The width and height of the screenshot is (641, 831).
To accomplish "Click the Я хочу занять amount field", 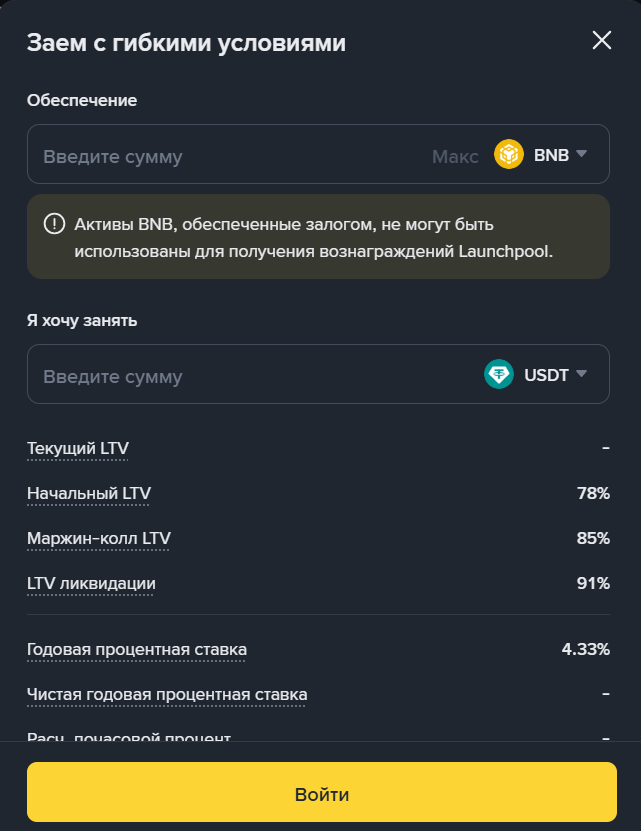I will coord(240,376).
